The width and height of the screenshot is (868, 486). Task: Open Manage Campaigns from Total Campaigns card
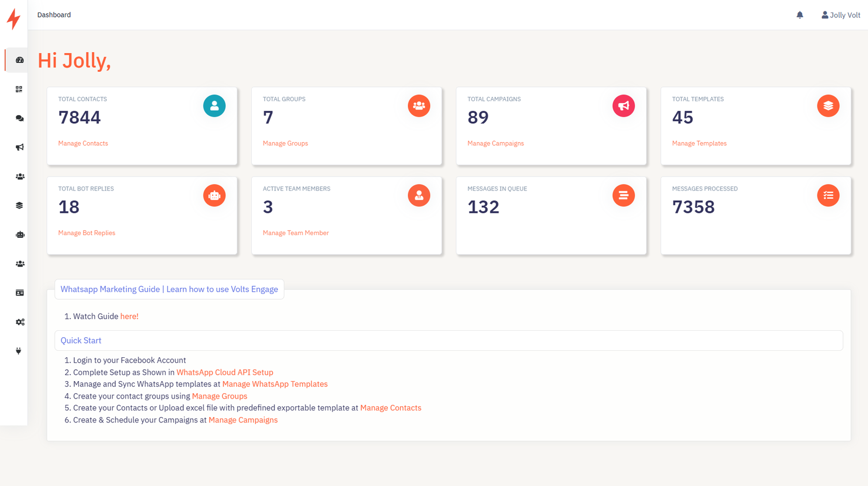tap(495, 143)
